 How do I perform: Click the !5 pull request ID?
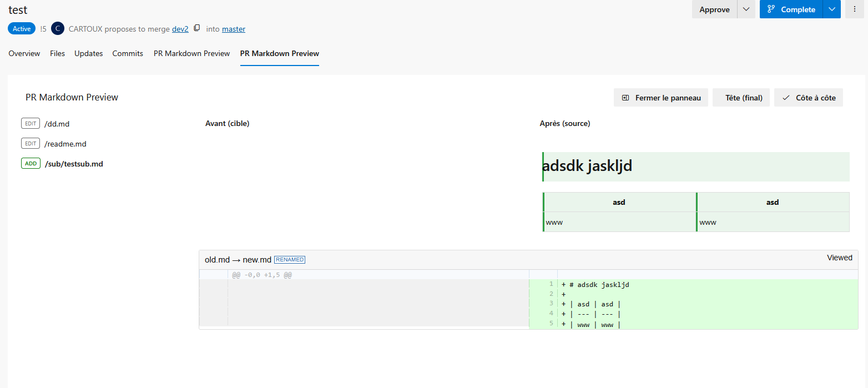click(43, 29)
